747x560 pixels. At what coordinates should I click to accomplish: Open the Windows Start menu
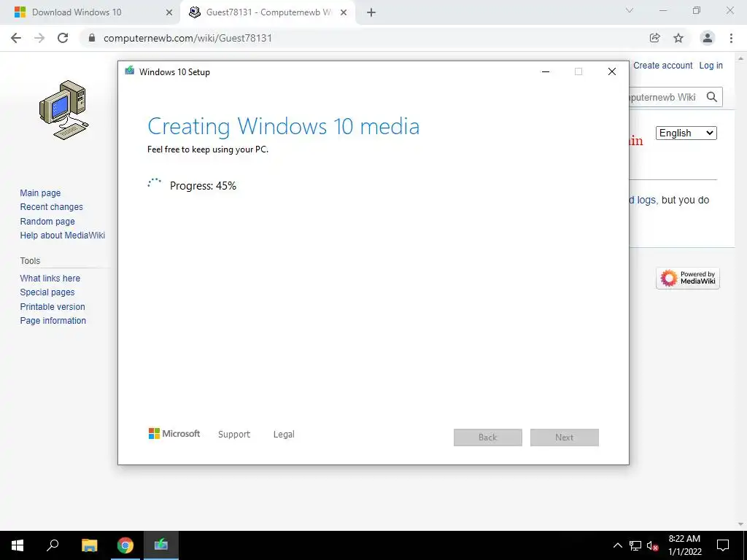tap(18, 545)
